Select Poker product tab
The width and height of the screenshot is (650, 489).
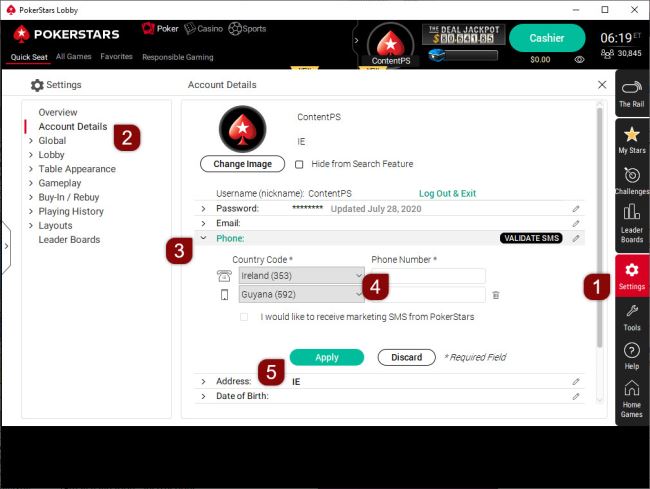click(x=160, y=29)
